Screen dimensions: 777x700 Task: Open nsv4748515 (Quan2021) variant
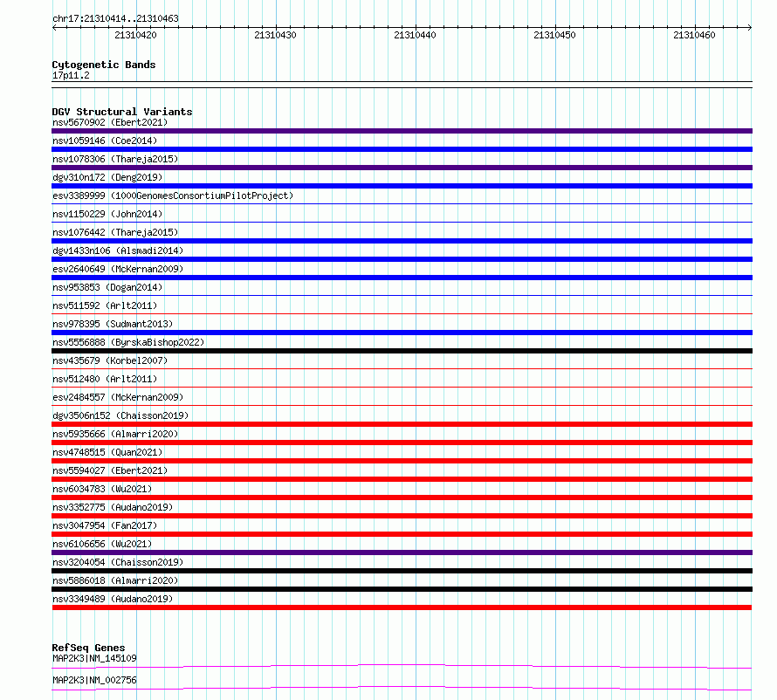click(x=107, y=452)
